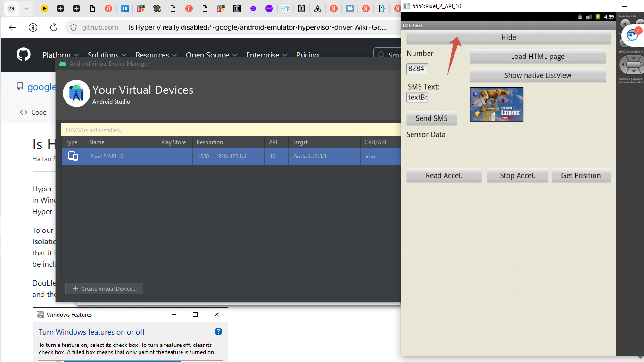The width and height of the screenshot is (644, 362).
Task: Click the Lazarus cheetah image
Action: click(x=496, y=104)
